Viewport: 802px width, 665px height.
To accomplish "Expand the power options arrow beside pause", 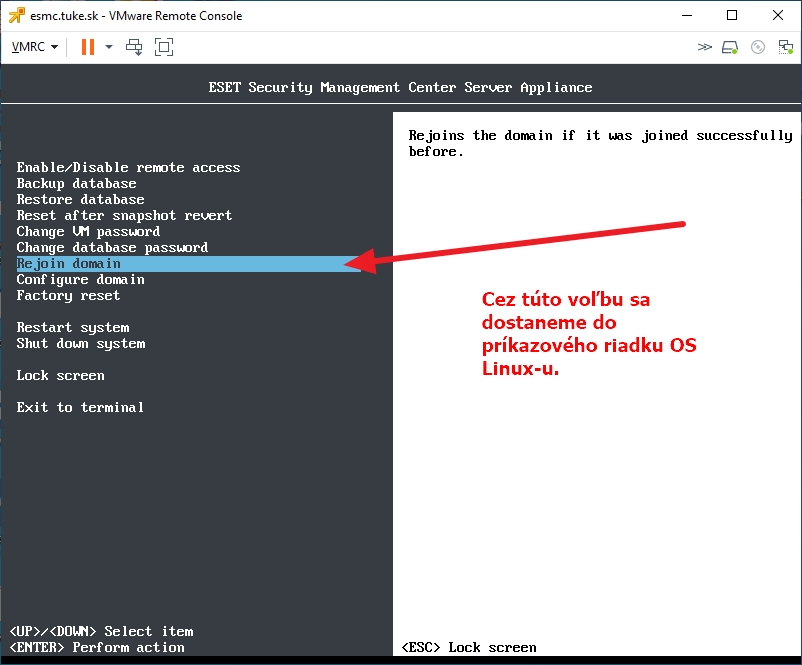I will point(109,47).
